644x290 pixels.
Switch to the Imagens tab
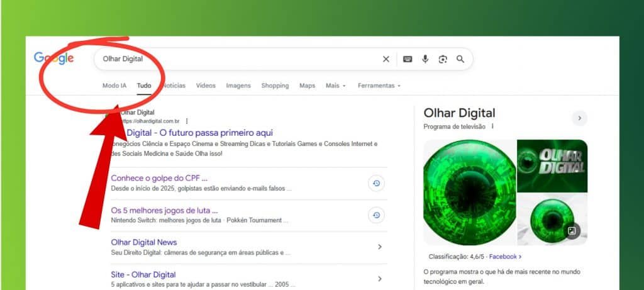click(x=238, y=86)
